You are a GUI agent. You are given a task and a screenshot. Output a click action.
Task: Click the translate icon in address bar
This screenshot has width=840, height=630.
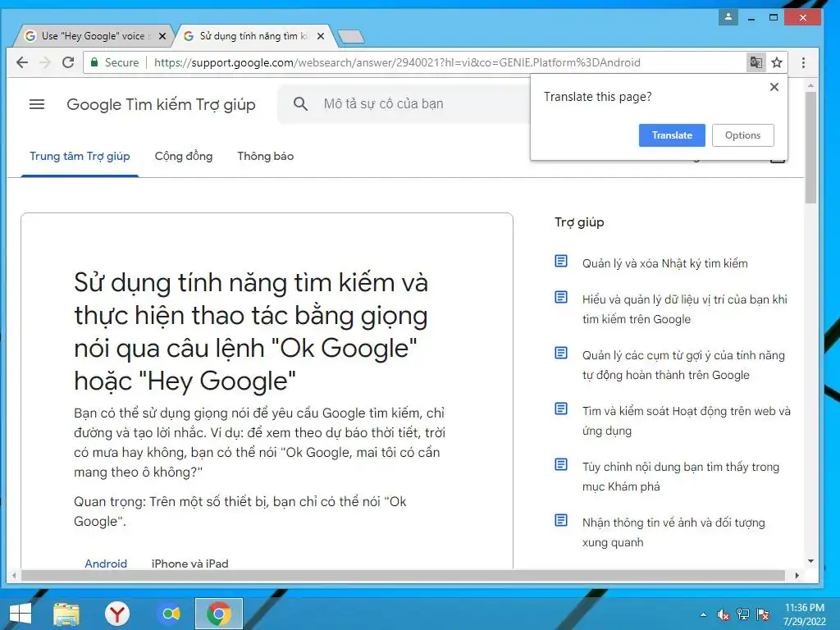[x=756, y=62]
